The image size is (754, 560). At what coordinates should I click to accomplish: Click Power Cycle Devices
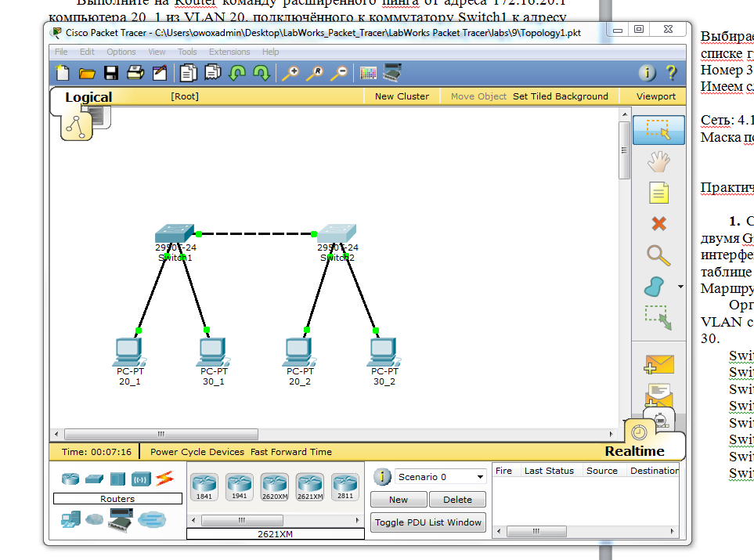(197, 452)
